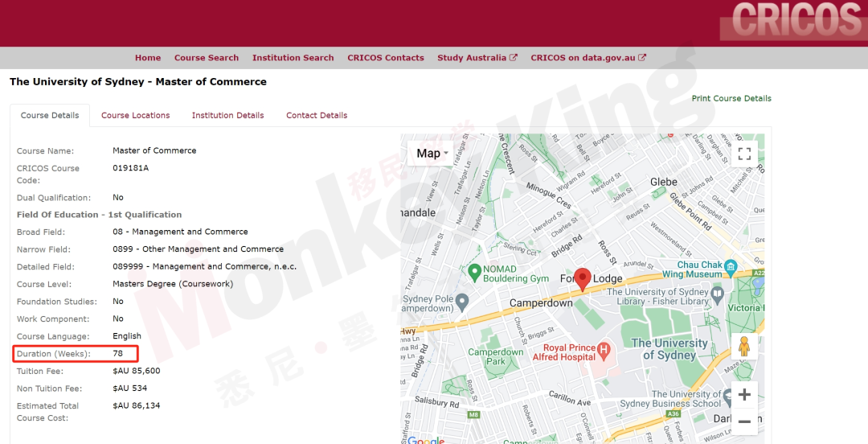Click the Broad Field value 08 - Management and Commerce
This screenshot has width=868, height=444.
(181, 232)
